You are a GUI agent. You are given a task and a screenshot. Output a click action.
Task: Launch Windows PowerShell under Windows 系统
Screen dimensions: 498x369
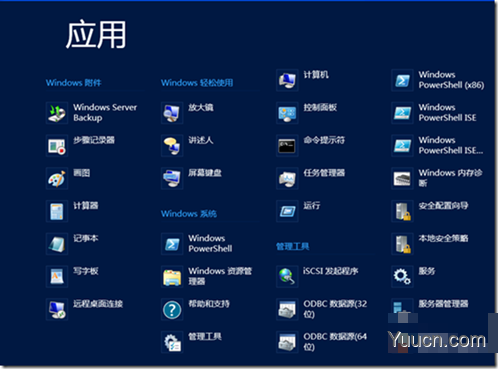pos(172,244)
